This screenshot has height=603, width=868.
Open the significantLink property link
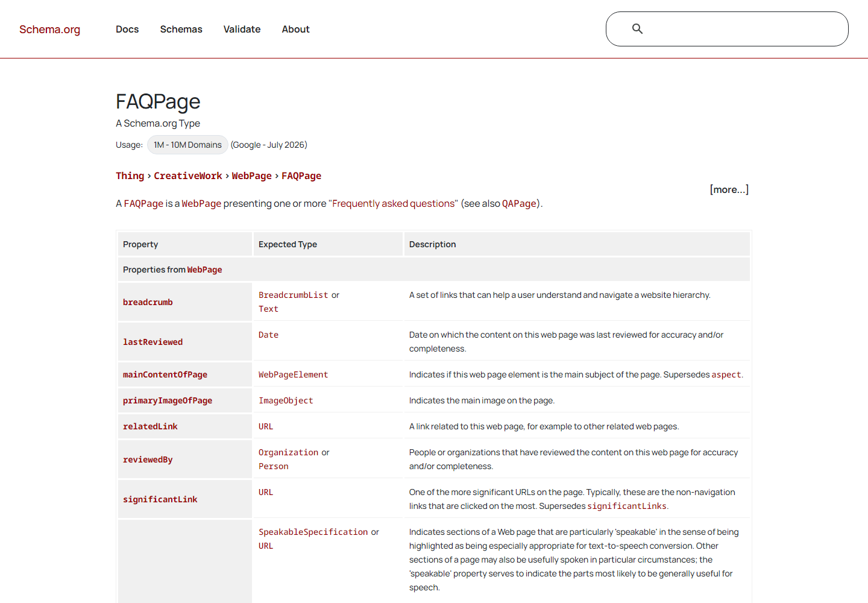(160, 499)
